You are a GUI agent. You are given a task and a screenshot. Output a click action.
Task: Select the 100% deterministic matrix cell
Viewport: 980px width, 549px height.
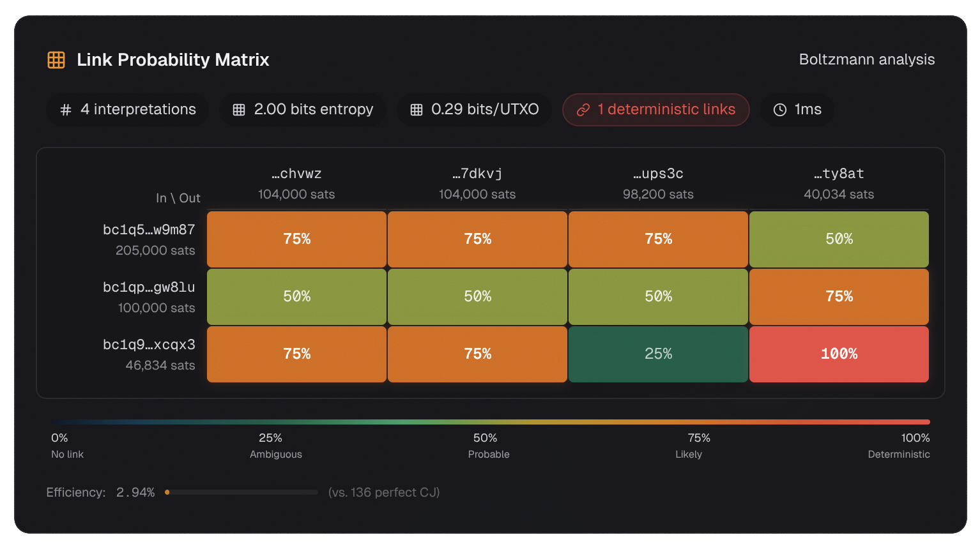coord(839,354)
